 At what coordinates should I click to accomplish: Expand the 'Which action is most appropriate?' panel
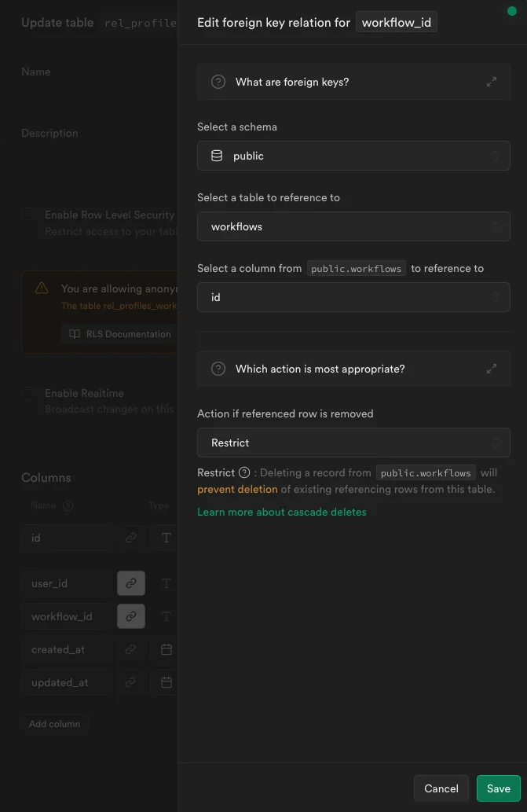(492, 368)
